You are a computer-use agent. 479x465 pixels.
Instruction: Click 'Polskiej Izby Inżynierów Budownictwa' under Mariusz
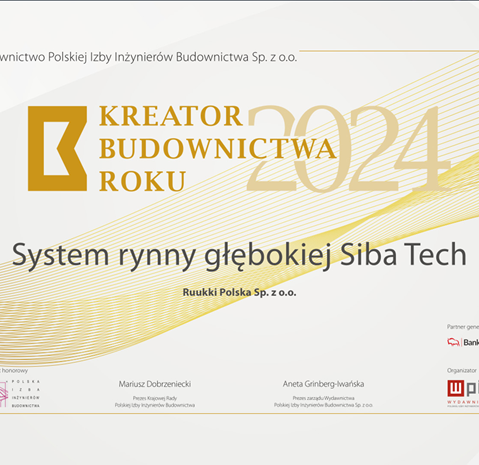point(155,405)
